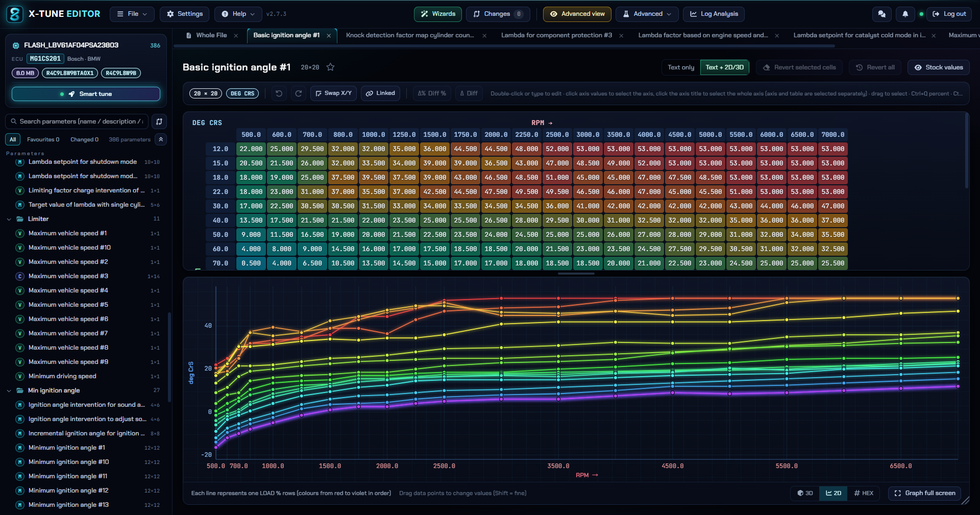Collapse all parameter groups with the chevron button

click(161, 139)
